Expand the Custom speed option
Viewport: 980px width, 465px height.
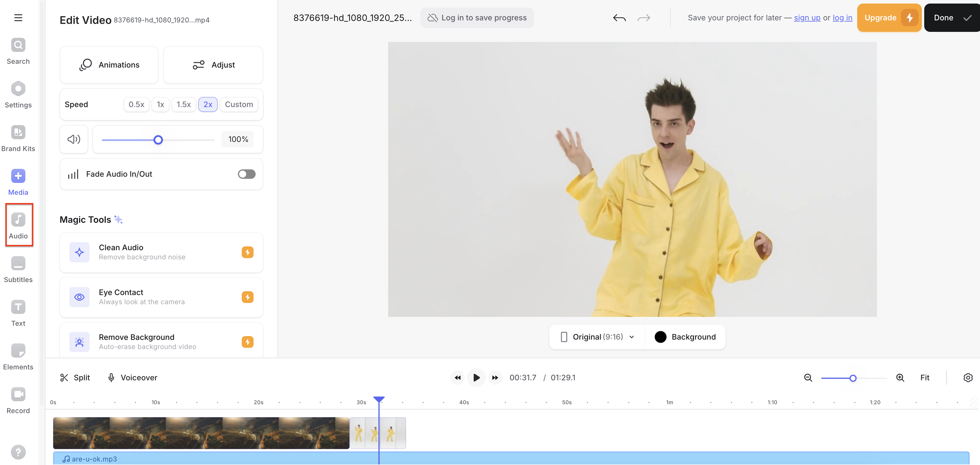click(x=239, y=104)
